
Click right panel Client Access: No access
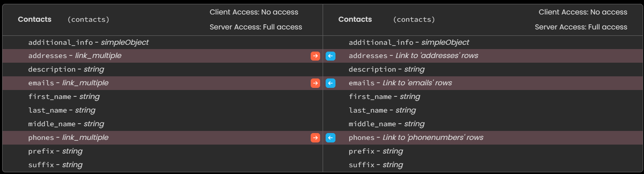(583, 12)
